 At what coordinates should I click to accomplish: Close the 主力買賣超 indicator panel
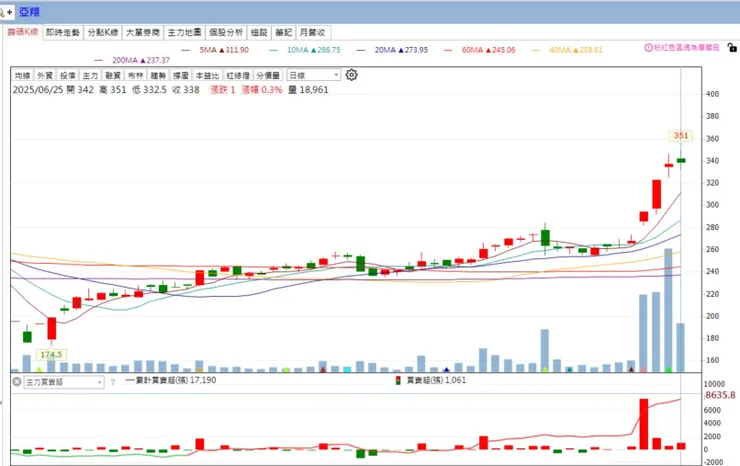(x=17, y=381)
